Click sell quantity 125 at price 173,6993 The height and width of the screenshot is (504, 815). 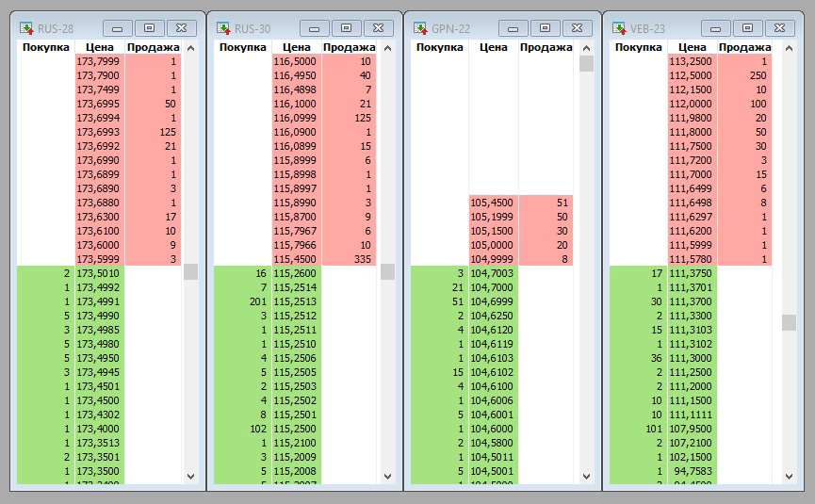[154, 132]
